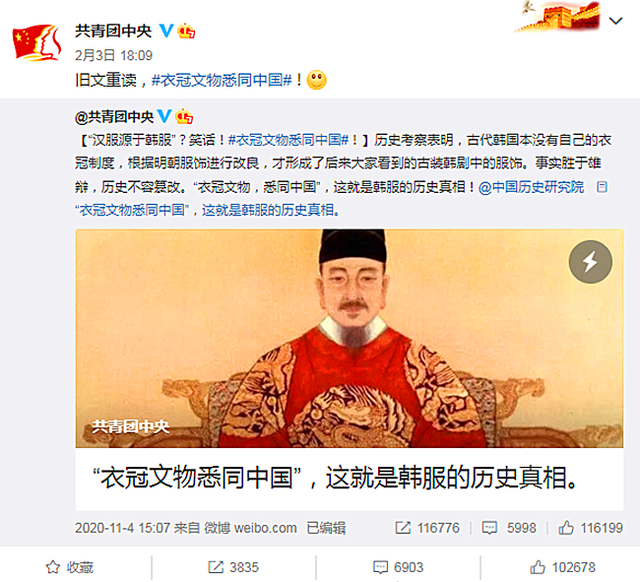The height and width of the screenshot is (582, 640).
Task: Click the lightning article icon on image
Action: [590, 262]
